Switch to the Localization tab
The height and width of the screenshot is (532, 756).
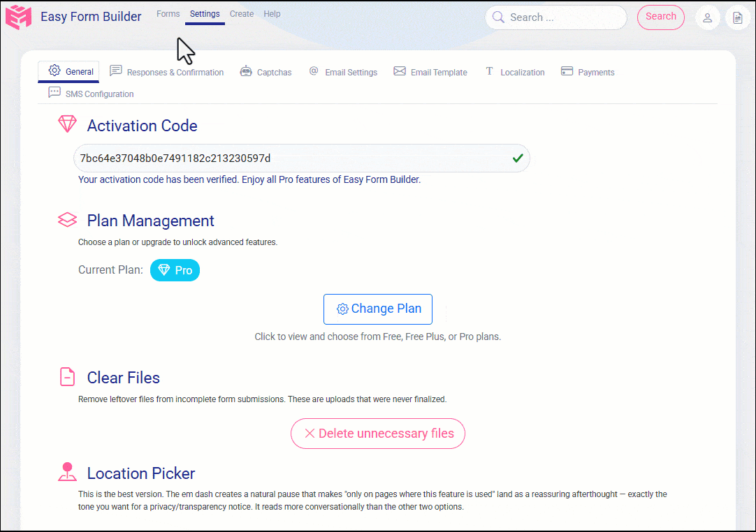point(515,73)
